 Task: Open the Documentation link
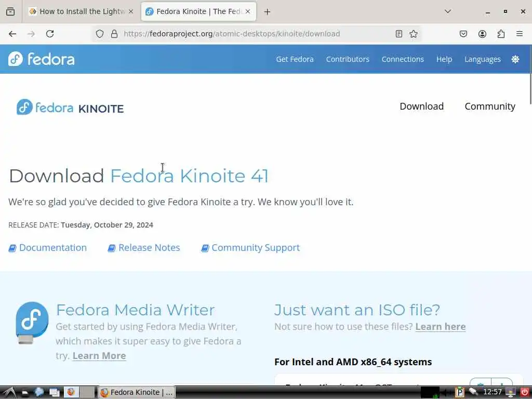[x=48, y=248]
